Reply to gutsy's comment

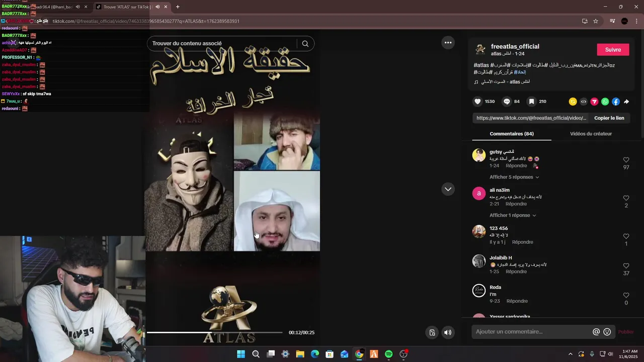click(x=516, y=166)
